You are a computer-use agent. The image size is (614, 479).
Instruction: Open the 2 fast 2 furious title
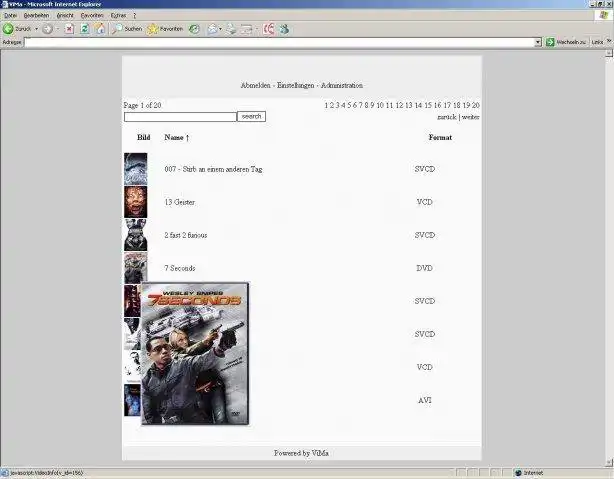tap(186, 235)
